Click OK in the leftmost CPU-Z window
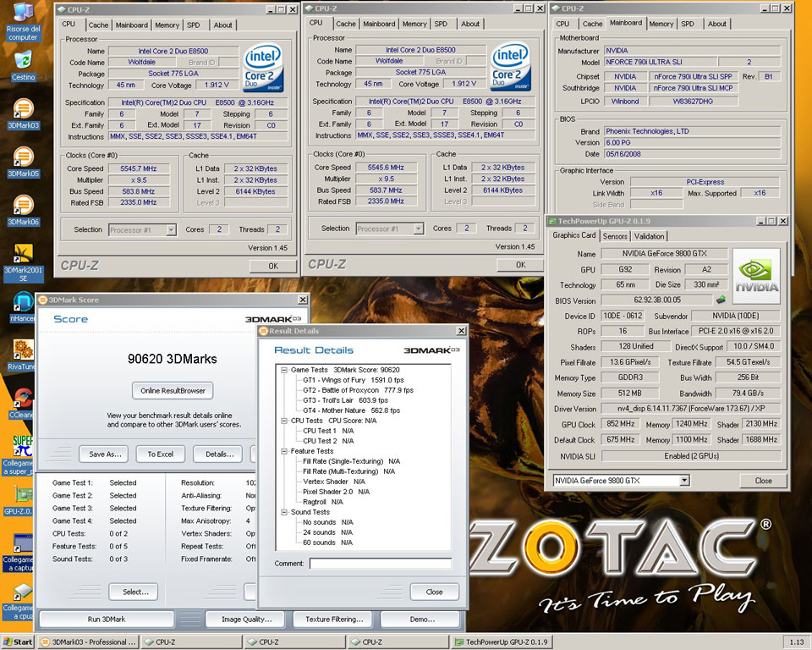Screen dimensions: 812x650 coord(273,266)
